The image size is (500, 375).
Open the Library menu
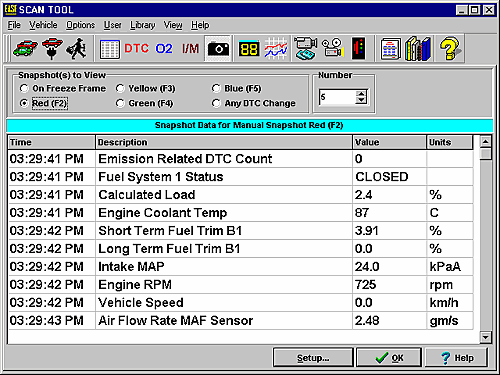coord(143,25)
